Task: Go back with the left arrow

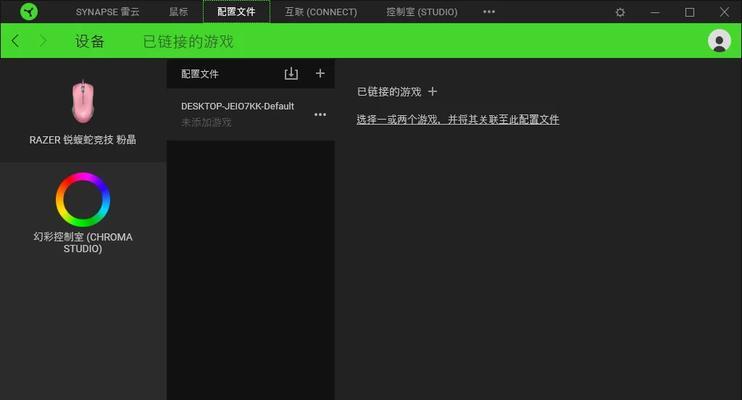Action: [16, 41]
